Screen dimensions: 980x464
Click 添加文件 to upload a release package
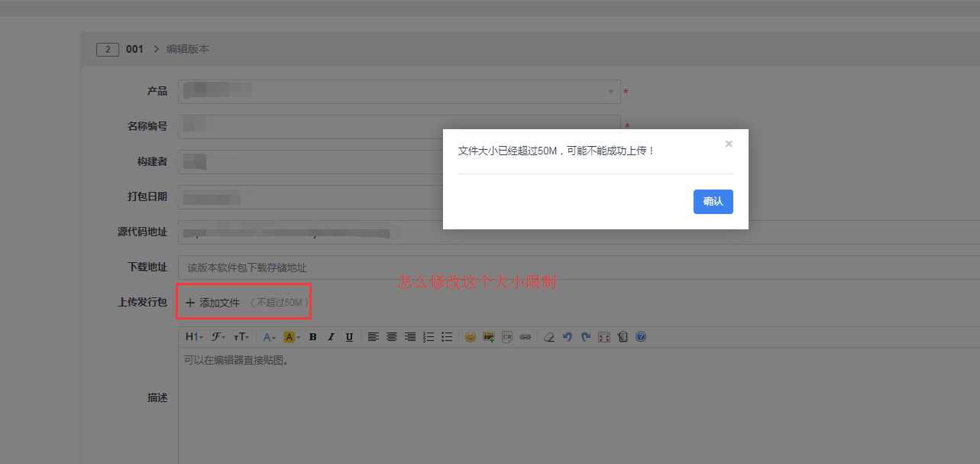pos(212,303)
